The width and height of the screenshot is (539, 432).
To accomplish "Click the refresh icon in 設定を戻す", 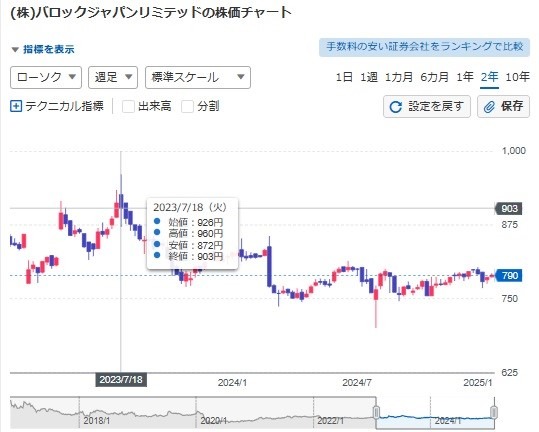I will pyautogui.click(x=396, y=107).
